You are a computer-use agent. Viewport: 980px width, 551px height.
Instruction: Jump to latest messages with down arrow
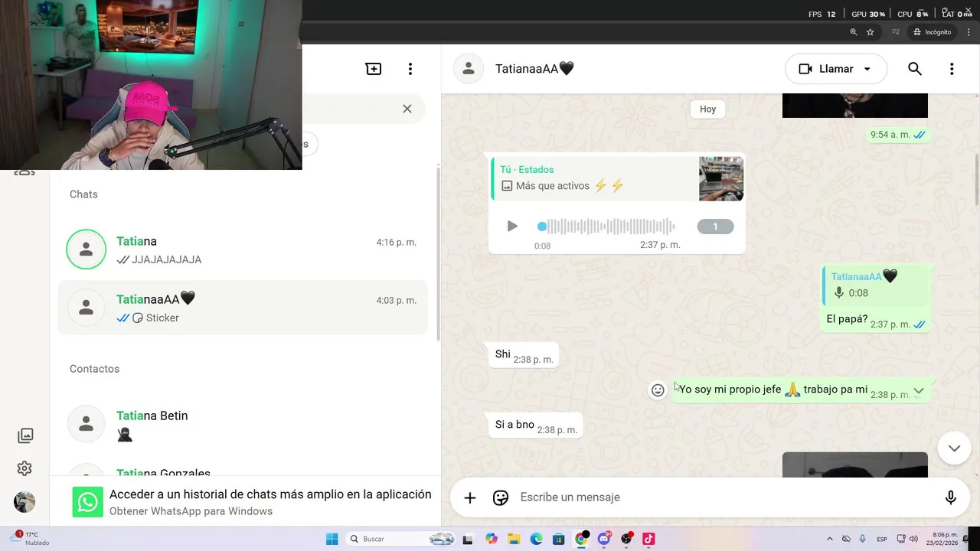click(954, 448)
